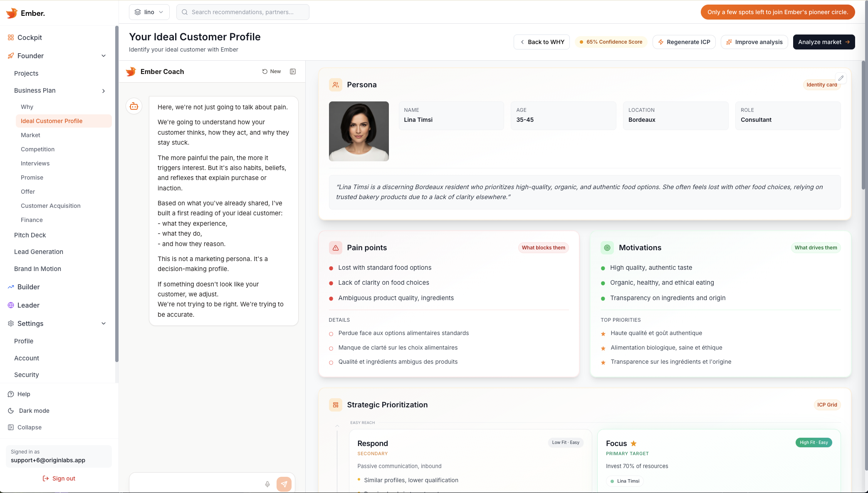Click the search recommendations field
This screenshot has height=493, width=868.
click(242, 12)
